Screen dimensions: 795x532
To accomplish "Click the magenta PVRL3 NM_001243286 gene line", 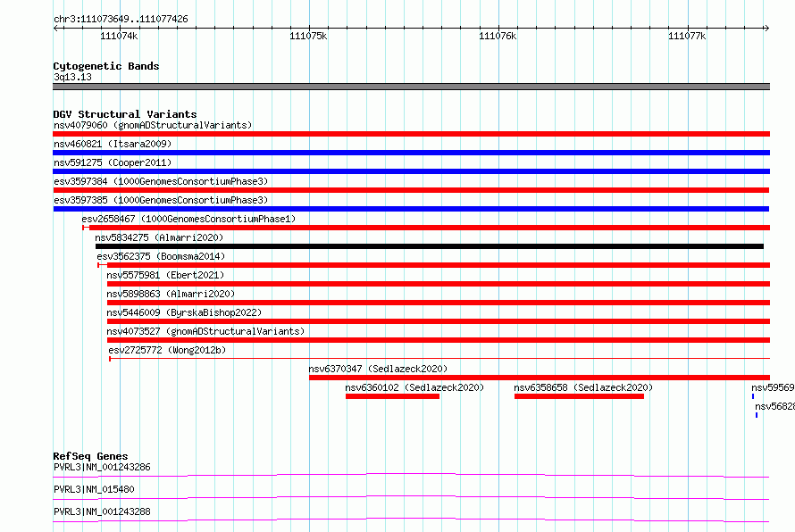I will [x=411, y=475].
